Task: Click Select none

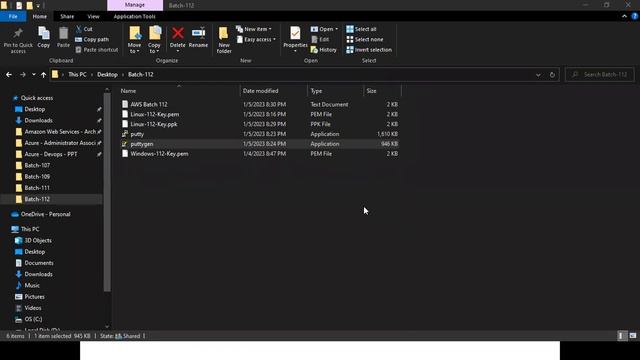Action: tap(364, 40)
